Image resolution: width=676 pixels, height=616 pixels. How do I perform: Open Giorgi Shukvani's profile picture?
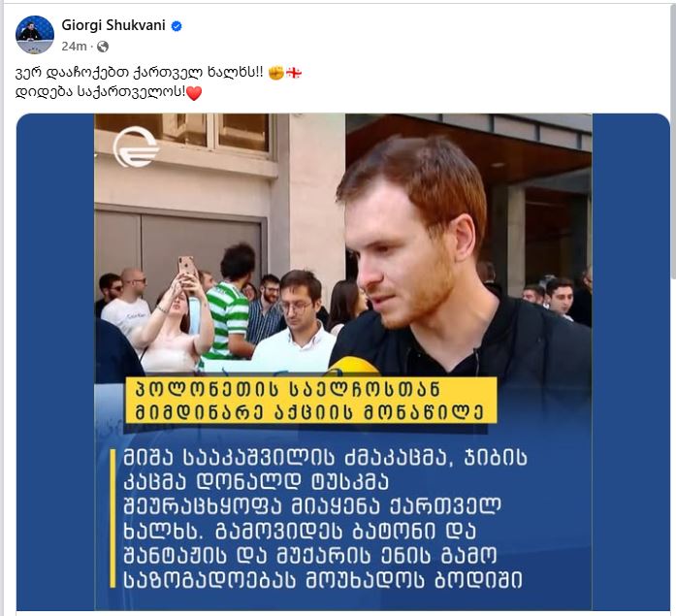[x=35, y=35]
